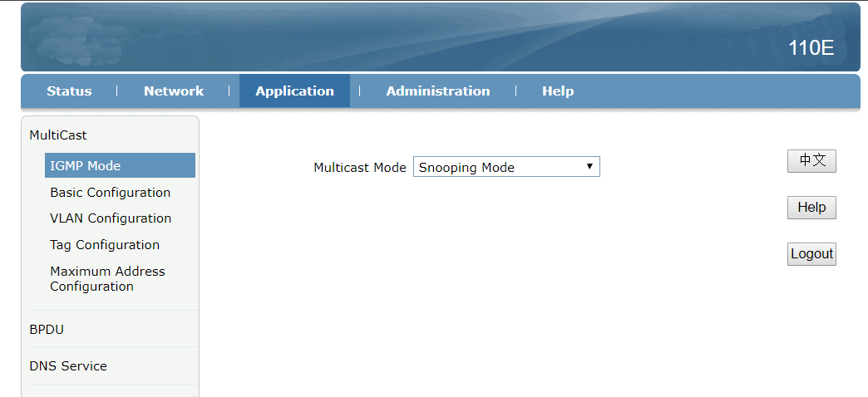Open Maximum Address Configuration page
The image size is (868, 397).
pyautogui.click(x=107, y=279)
